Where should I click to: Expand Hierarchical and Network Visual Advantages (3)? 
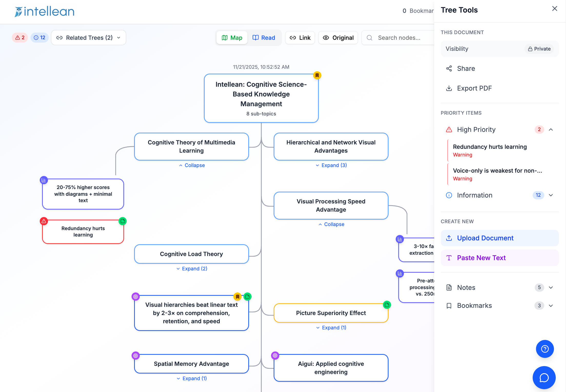tap(331, 165)
